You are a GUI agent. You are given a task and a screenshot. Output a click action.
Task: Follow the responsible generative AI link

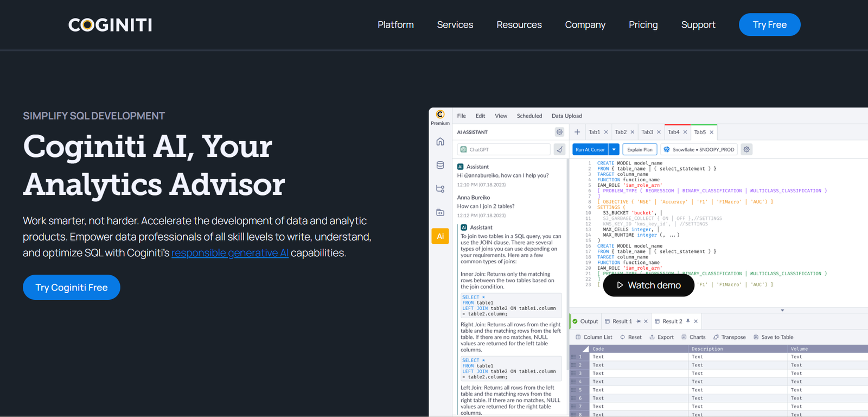click(x=230, y=253)
